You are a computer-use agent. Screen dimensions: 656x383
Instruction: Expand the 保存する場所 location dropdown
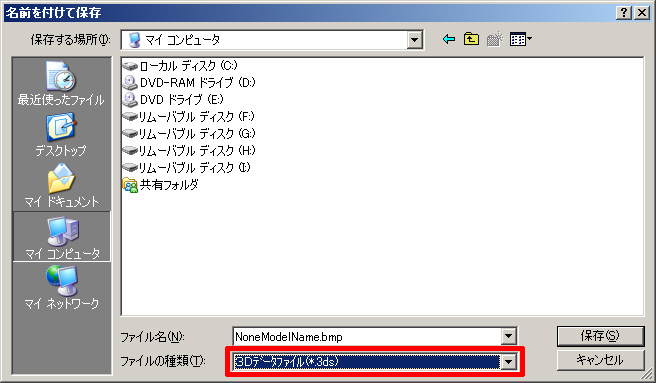click(414, 40)
